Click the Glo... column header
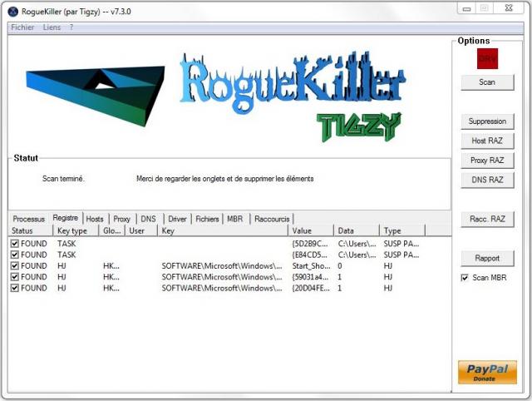The image size is (532, 401). [x=112, y=231]
